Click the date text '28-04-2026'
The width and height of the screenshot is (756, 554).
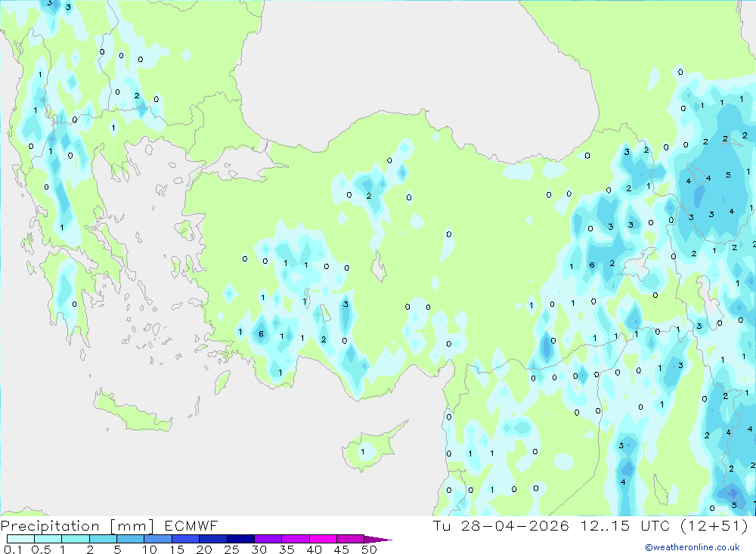[514, 525]
